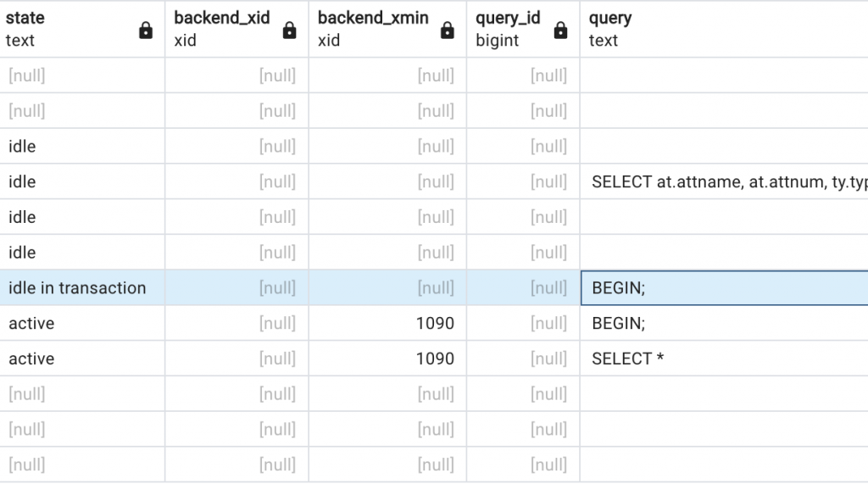Viewport: 868px width, 484px height.
Task: Select the backend_xid column header
Action: coord(237,29)
